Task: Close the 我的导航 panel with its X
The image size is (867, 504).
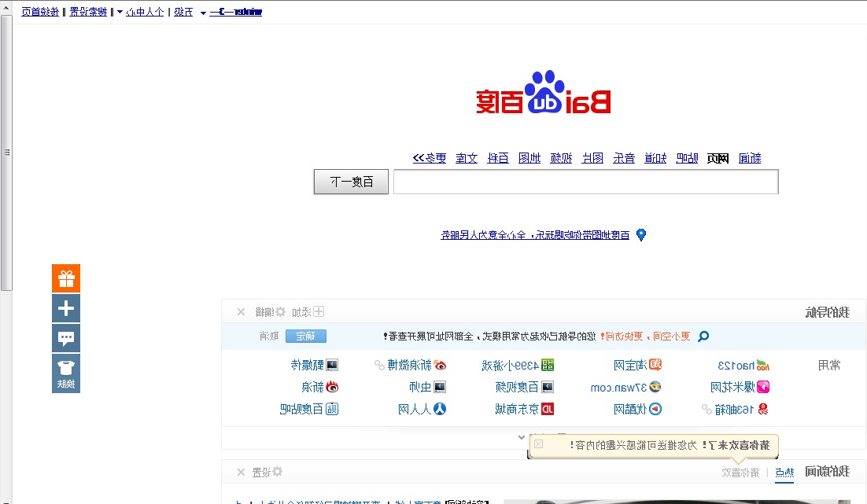Action: (241, 311)
